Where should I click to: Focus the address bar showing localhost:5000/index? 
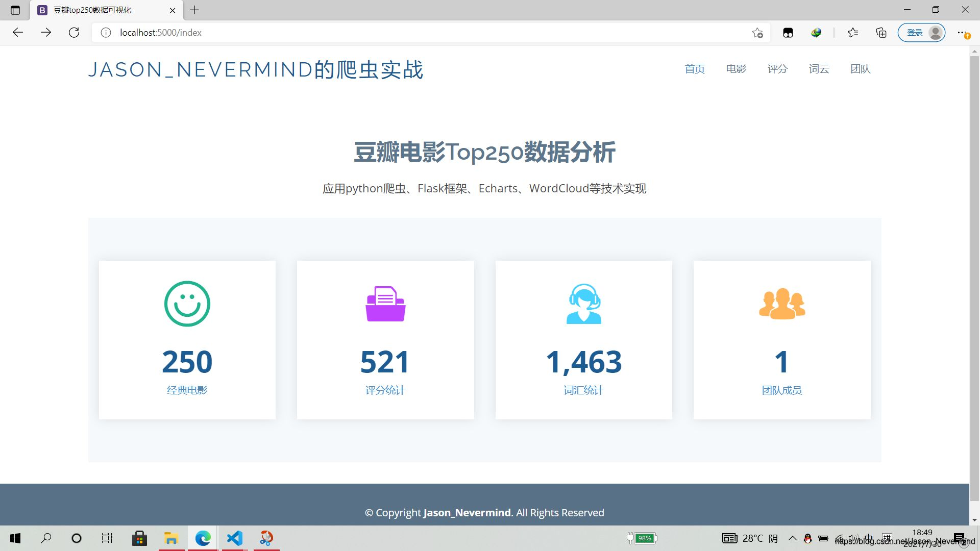[x=431, y=33]
